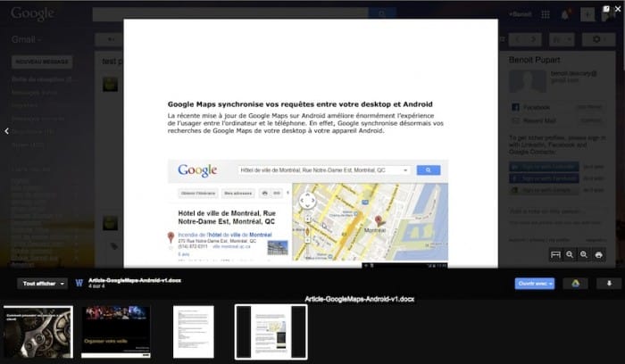Print the document with the printer icon
Image resolution: width=625 pixels, height=364 pixels.
(x=599, y=255)
